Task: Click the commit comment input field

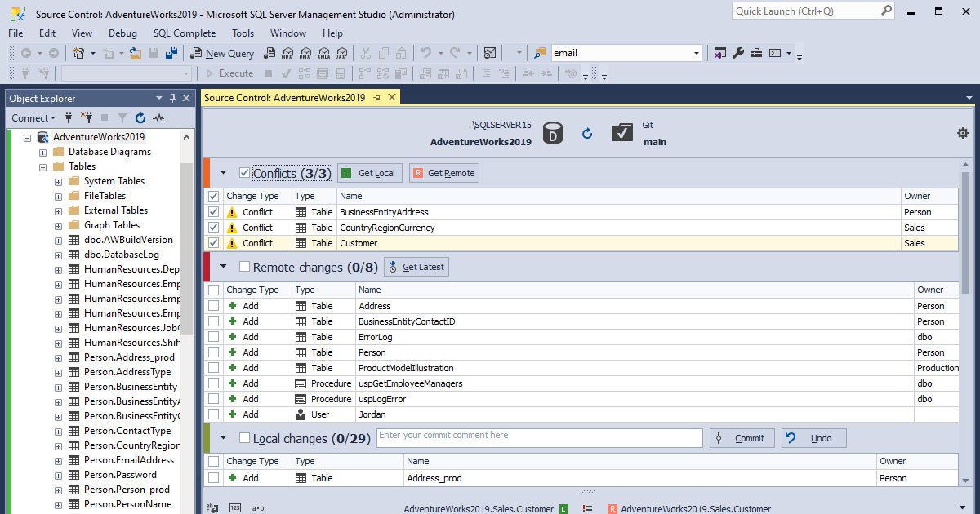Action: pyautogui.click(x=539, y=437)
